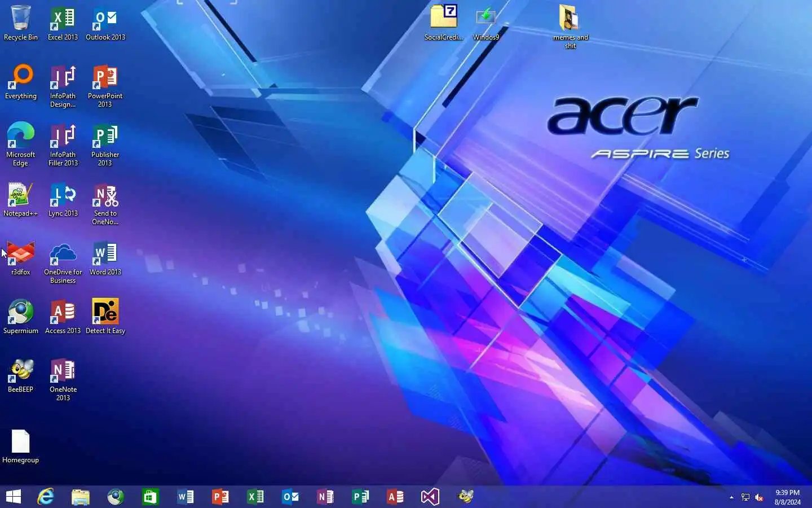Click the Lync 2013 desktop shortcut
This screenshot has width=812, height=508.
click(63, 200)
